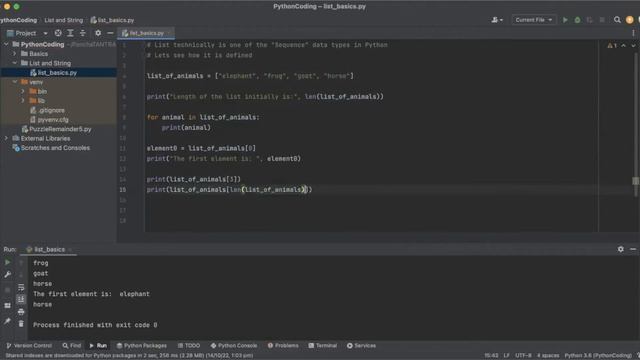
Task: Pin the Run tab with the pin icon
Action: [x=7, y=321]
